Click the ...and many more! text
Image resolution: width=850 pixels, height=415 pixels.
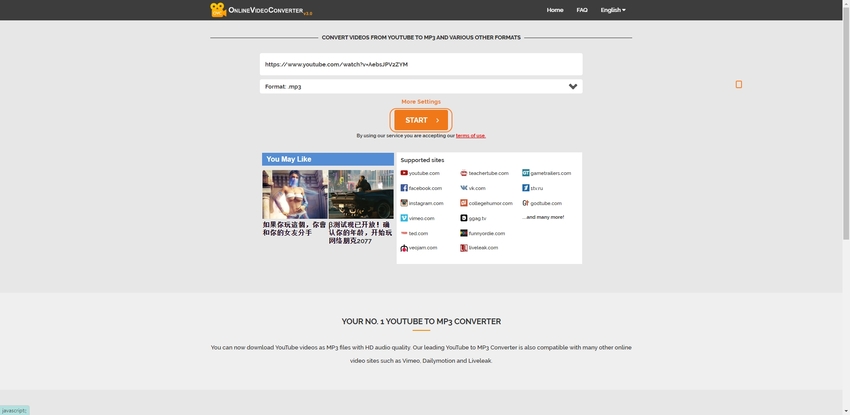[x=543, y=217]
